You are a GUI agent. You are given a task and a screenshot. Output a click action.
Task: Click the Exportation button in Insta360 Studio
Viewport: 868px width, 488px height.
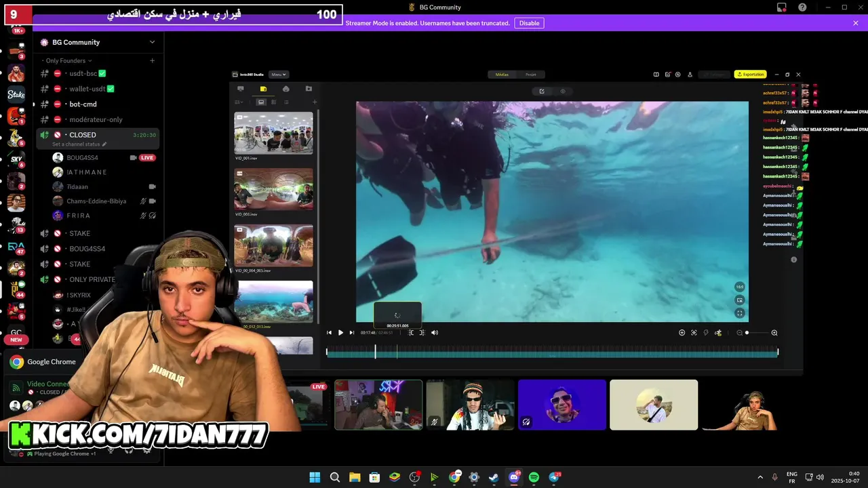(x=750, y=75)
